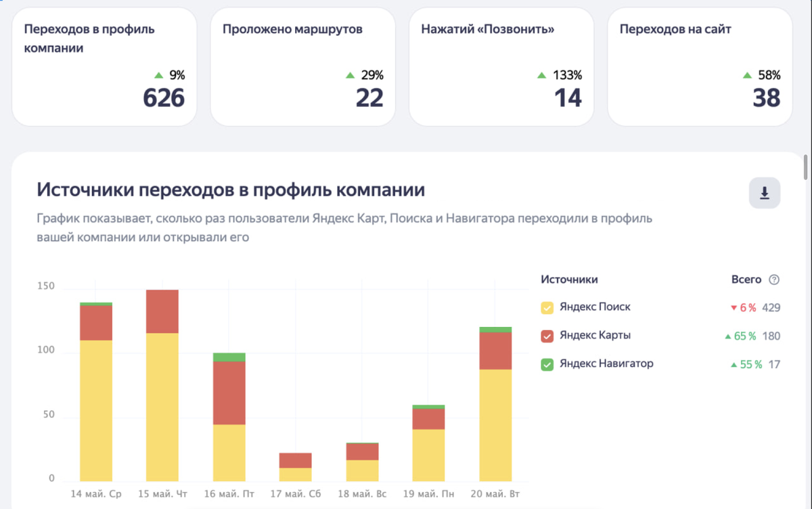Click the 626 metric value
Viewport: 812px width, 509px height.
(163, 98)
